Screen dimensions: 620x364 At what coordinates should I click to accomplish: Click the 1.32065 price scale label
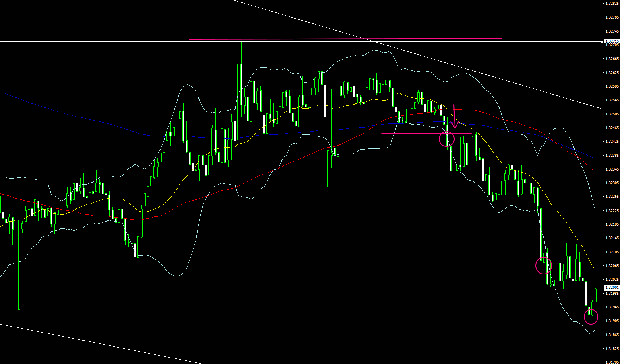pyautogui.click(x=612, y=266)
